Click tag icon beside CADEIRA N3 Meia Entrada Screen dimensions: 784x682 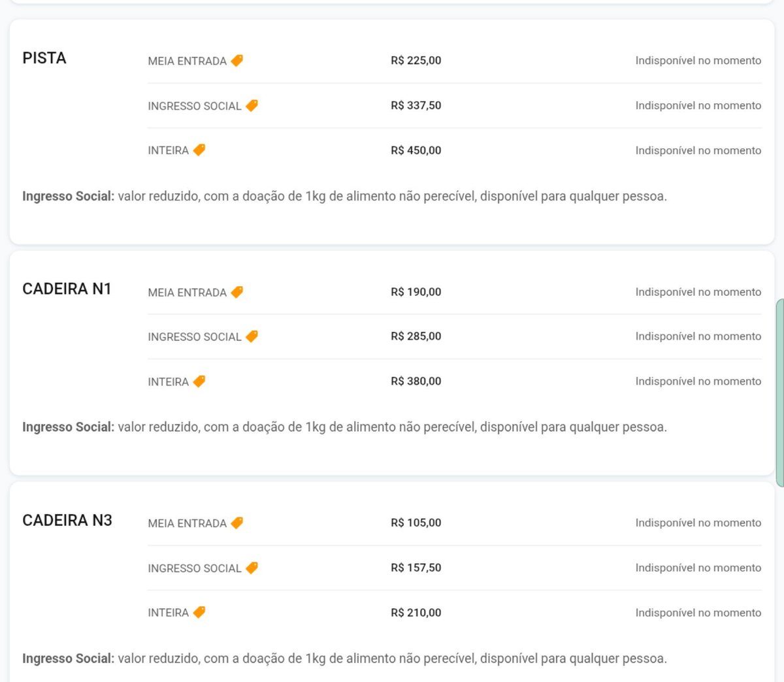(237, 523)
